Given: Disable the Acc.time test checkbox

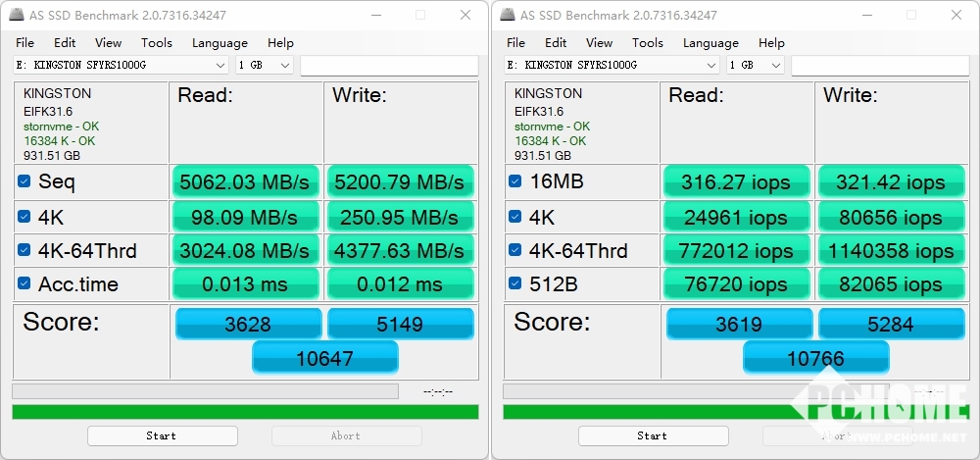Looking at the screenshot, I should pos(24,283).
